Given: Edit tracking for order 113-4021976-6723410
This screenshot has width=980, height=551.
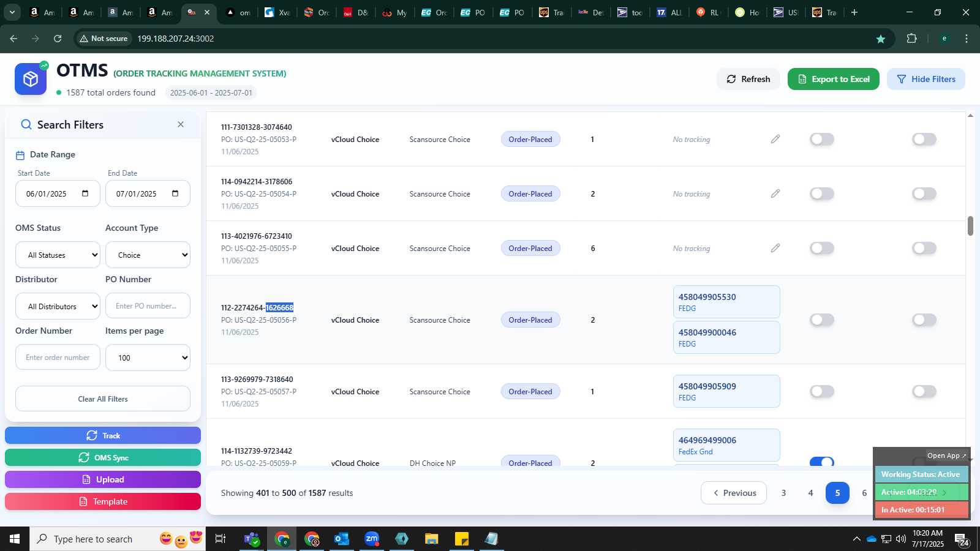Looking at the screenshot, I should coord(775,248).
